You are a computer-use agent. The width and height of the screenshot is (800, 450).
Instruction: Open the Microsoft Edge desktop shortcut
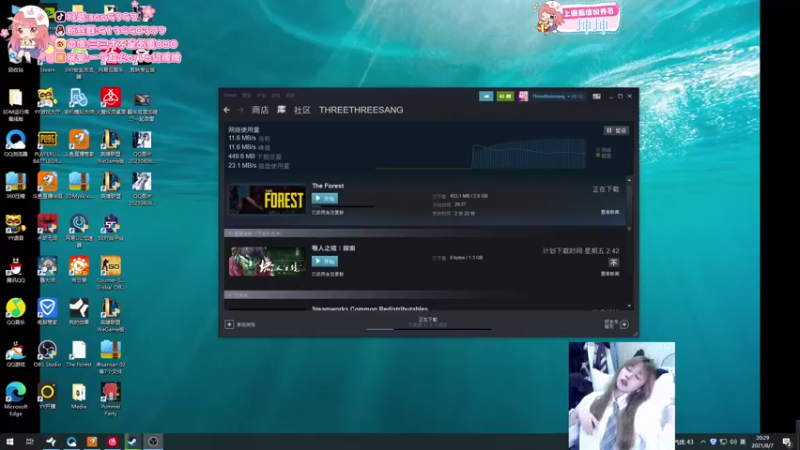click(x=16, y=399)
